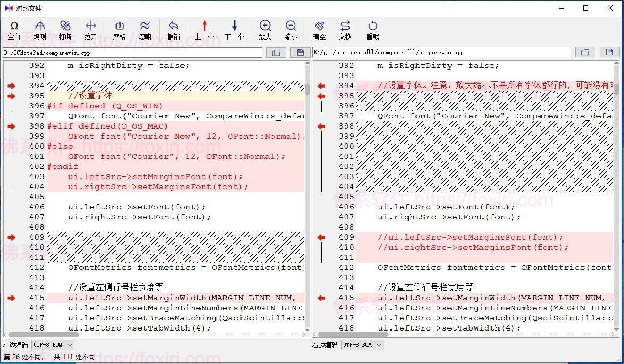Screen dimensions: 624x364
Task: Enable strict comparison mode 严格
Action: tap(119, 29)
